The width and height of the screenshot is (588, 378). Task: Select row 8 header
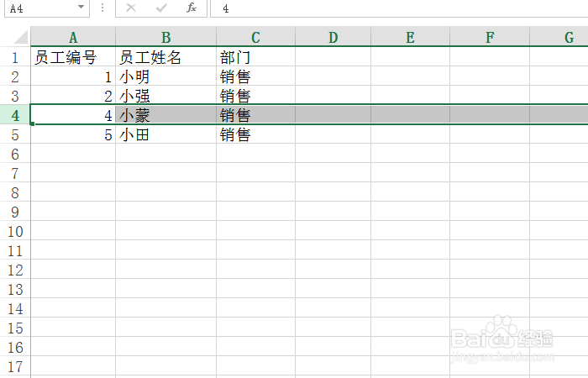(x=15, y=192)
